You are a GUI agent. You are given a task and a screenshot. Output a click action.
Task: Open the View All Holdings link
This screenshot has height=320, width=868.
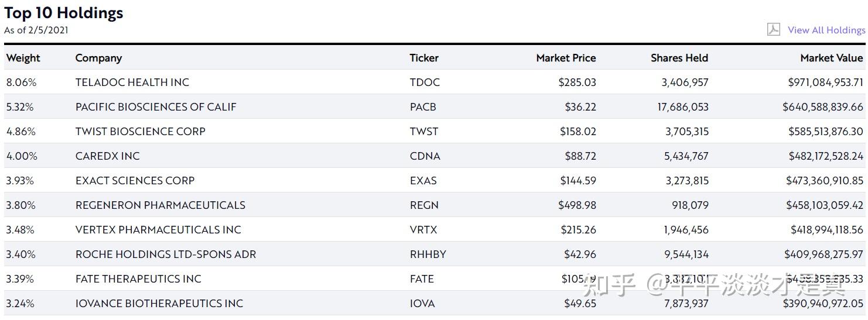(826, 30)
